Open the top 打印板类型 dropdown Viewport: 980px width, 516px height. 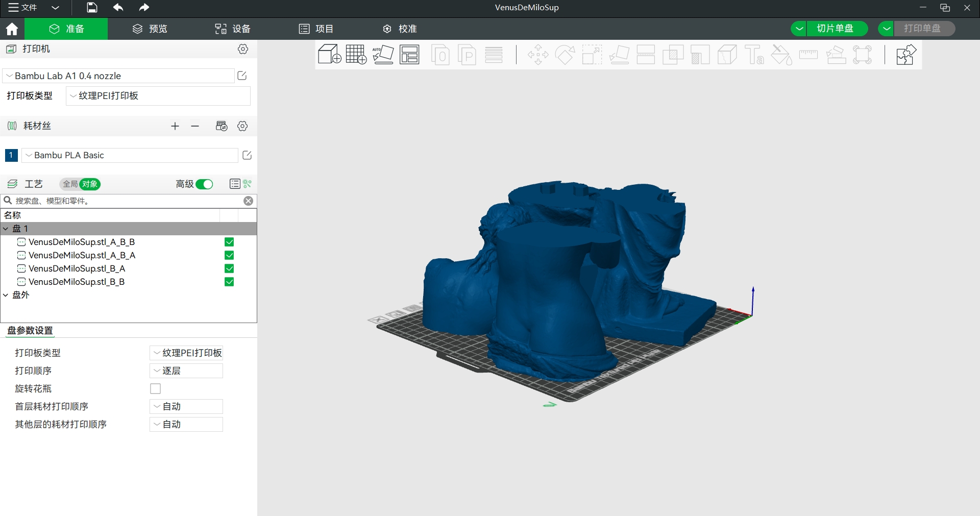coord(158,96)
